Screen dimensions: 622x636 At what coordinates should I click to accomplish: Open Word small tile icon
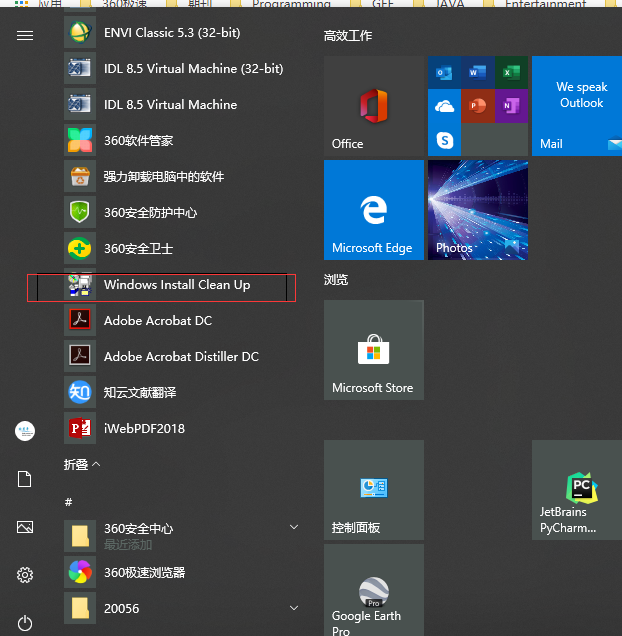tap(478, 73)
